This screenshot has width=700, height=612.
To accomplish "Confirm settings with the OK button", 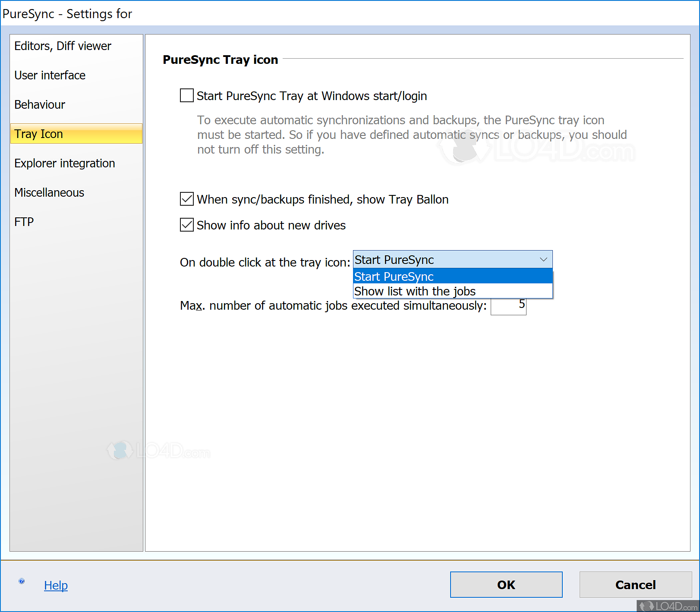I will click(506, 585).
